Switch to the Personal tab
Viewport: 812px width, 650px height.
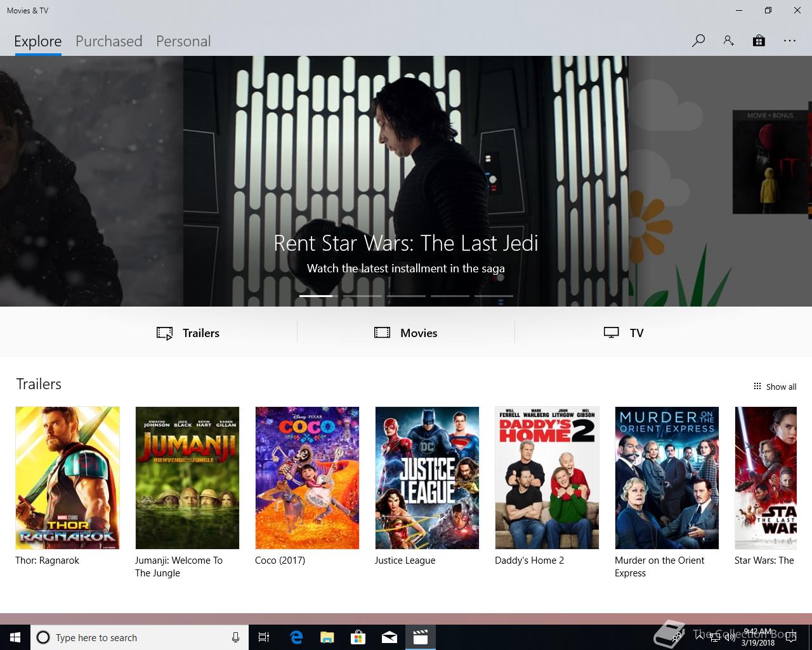[x=183, y=41]
